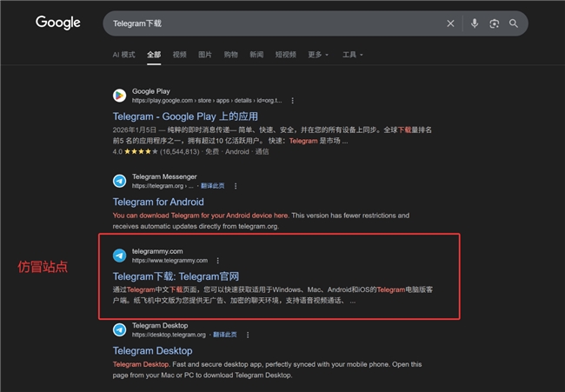The width and height of the screenshot is (565, 392).
Task: Open the 视频 results tab
Action: [179, 55]
